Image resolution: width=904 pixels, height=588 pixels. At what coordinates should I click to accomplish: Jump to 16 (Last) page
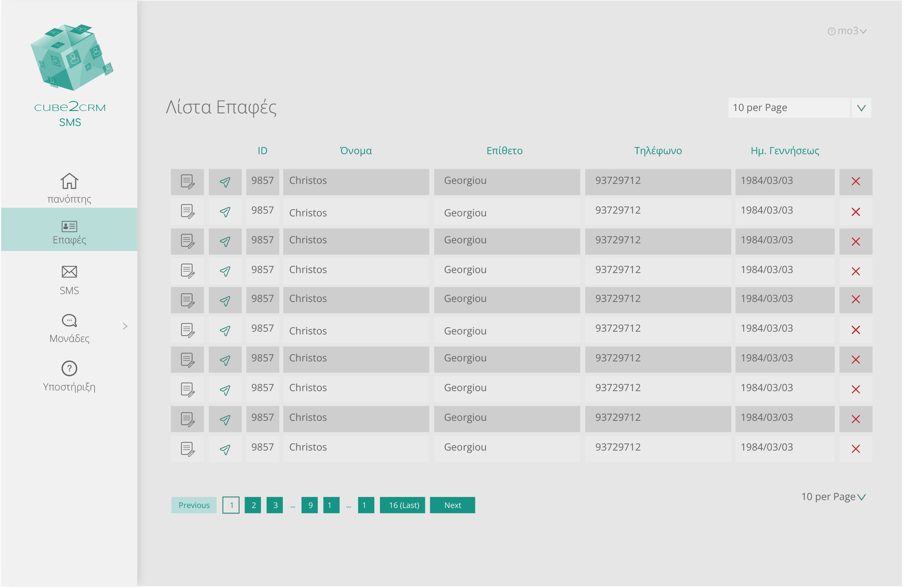click(x=402, y=505)
